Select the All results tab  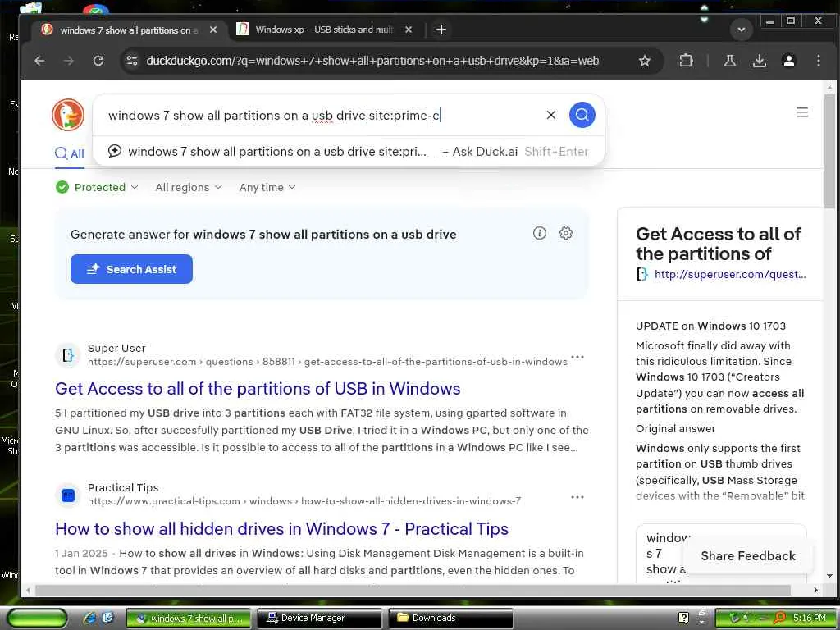pyautogui.click(x=70, y=154)
